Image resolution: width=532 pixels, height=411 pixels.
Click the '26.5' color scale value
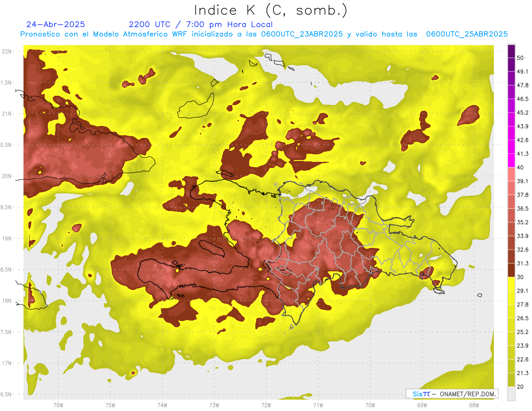[523, 318]
